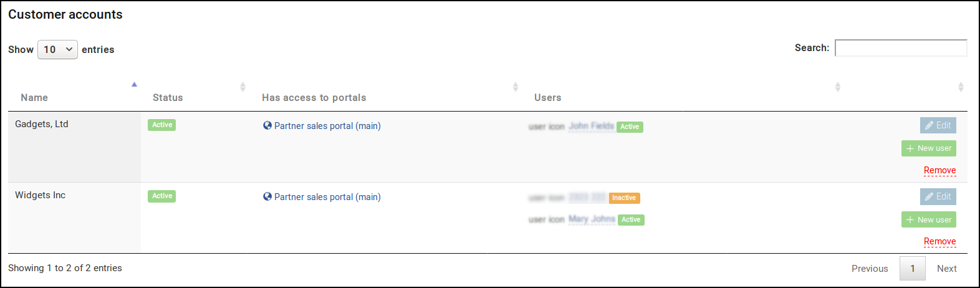Sort by Has access to portals arrows
Screen dimensions: 980x288
516,87
